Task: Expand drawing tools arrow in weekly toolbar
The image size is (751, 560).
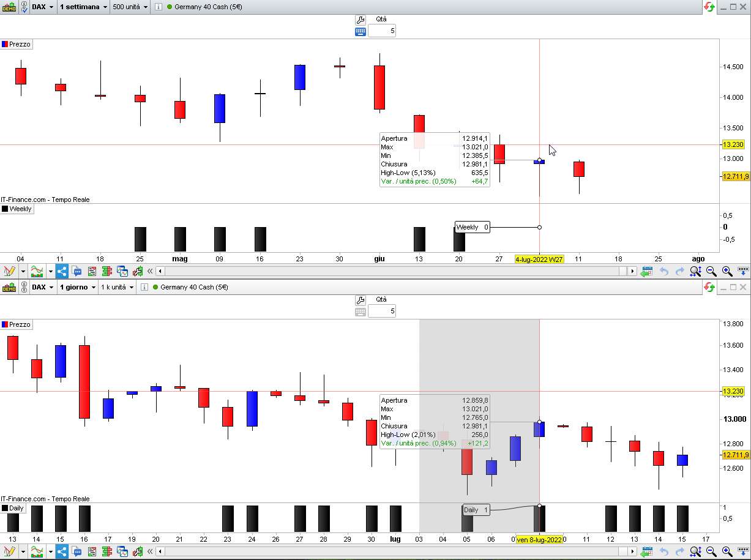Action: [23, 271]
